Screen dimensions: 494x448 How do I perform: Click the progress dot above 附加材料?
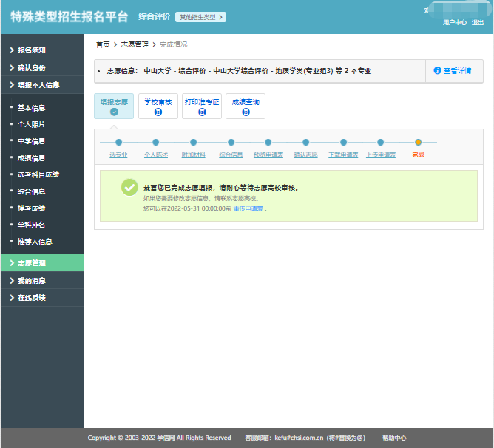pyautogui.click(x=194, y=143)
